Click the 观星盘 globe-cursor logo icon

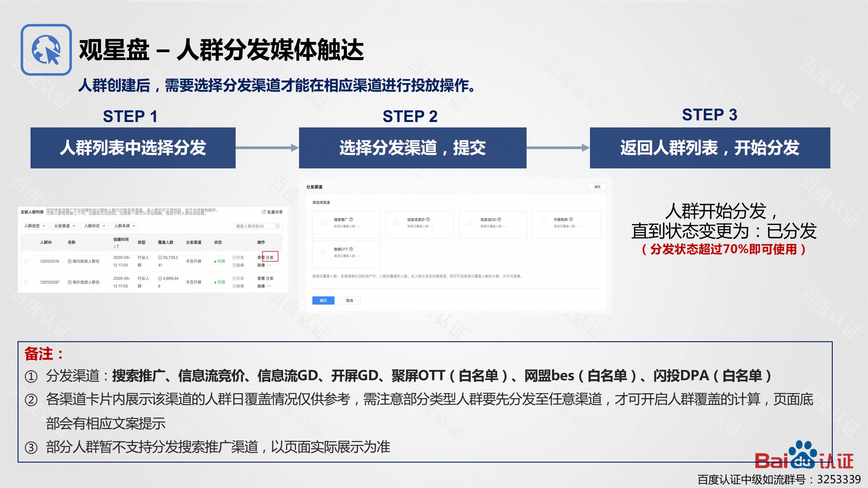(x=46, y=50)
